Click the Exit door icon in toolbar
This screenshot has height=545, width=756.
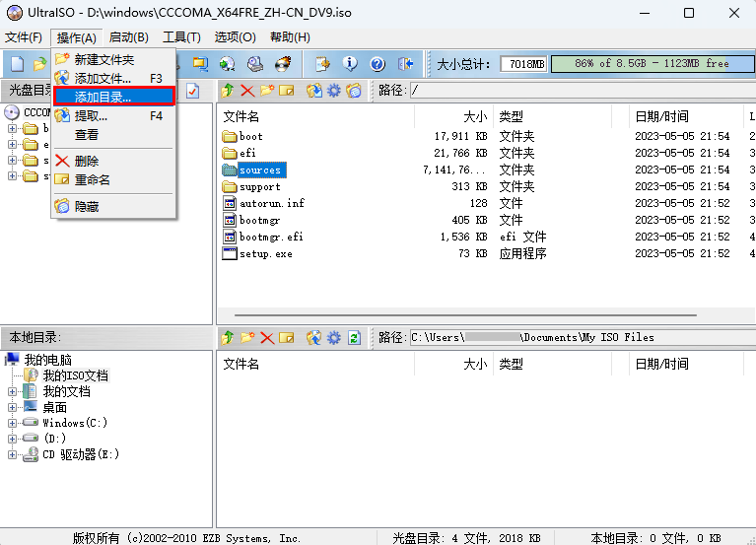point(405,64)
